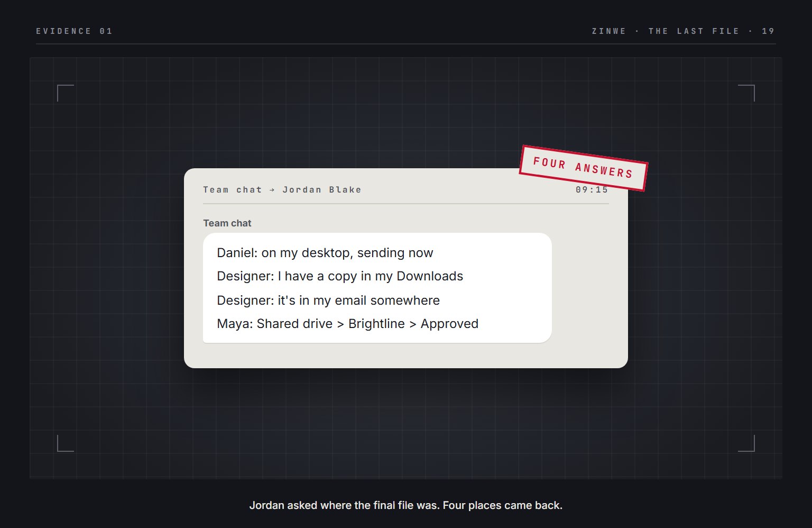Image resolution: width=812 pixels, height=528 pixels.
Task: Click the 09:15 timestamp
Action: [592, 189]
